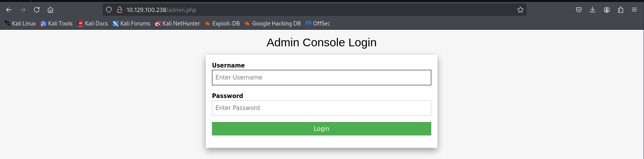Reload the current page
The height and width of the screenshot is (159, 644).
pyautogui.click(x=37, y=10)
